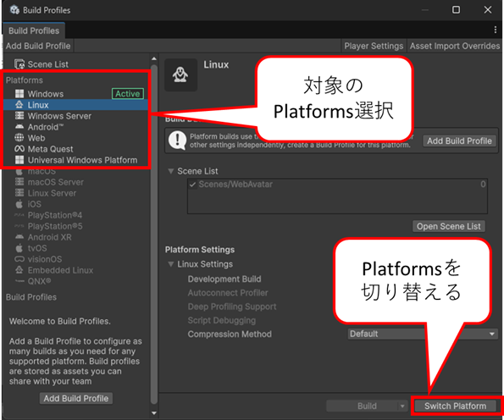Collapse the Linux Settings foldout

pyautogui.click(x=171, y=264)
